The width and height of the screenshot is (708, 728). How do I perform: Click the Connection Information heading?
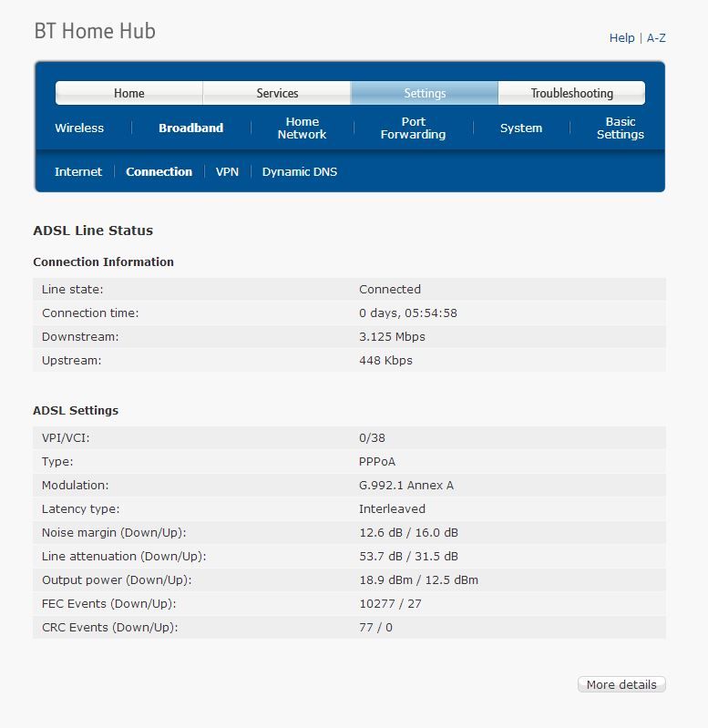tap(103, 261)
